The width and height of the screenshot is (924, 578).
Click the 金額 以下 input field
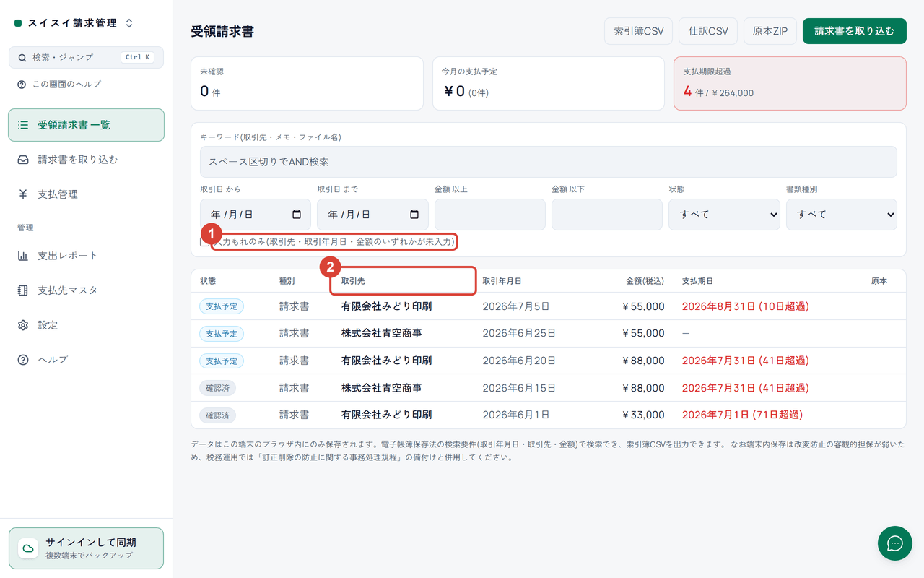click(607, 215)
